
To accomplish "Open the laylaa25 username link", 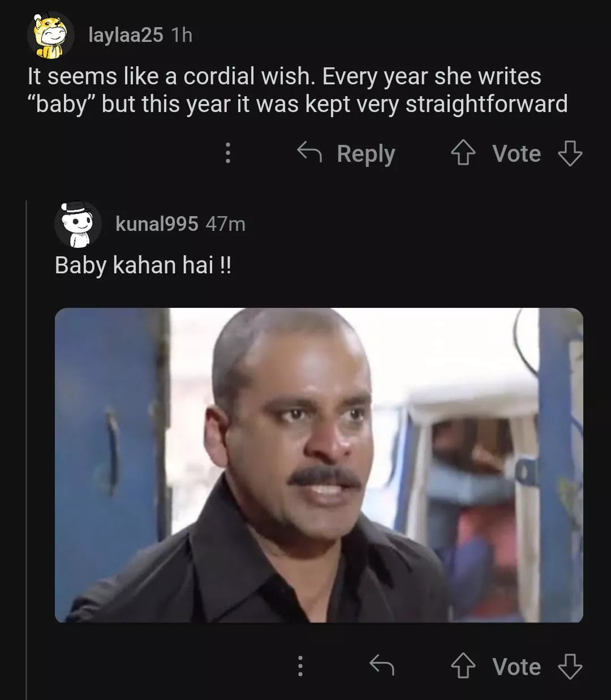I will pos(126,35).
